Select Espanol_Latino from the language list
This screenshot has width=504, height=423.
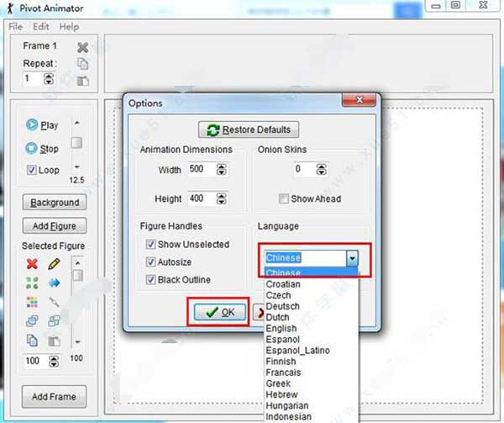pos(311,351)
